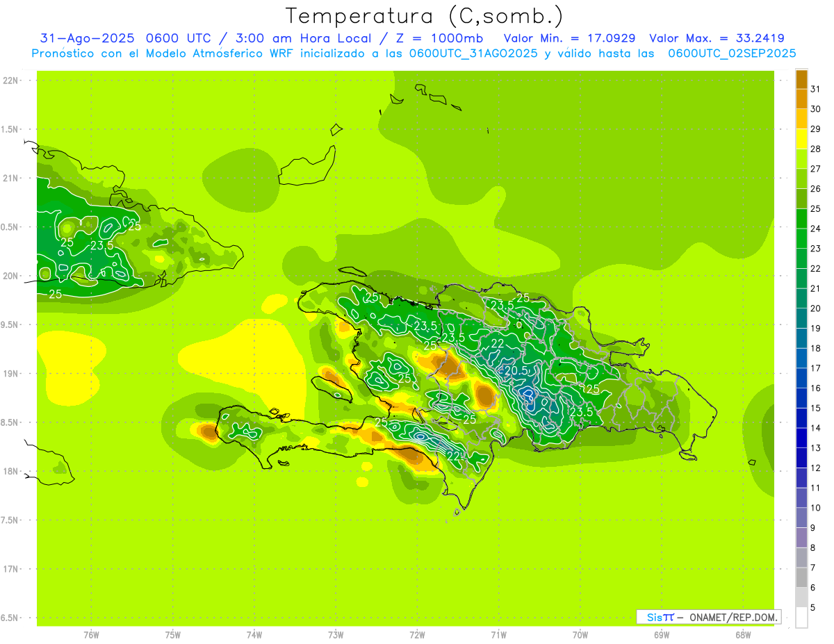Click the '19N' latitude axis label

tap(10, 374)
